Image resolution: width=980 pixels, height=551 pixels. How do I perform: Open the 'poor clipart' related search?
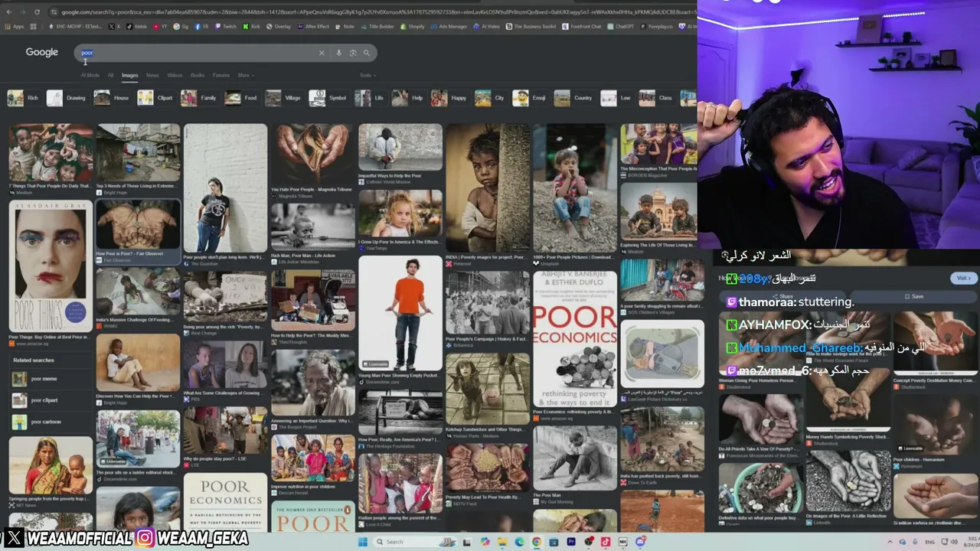click(x=50, y=400)
